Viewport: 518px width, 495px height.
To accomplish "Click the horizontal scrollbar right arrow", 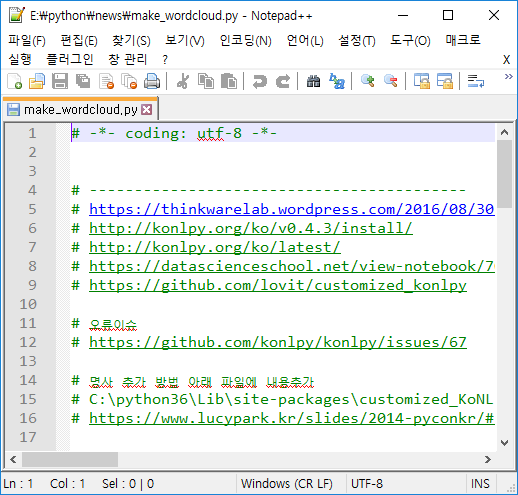I will [x=488, y=460].
